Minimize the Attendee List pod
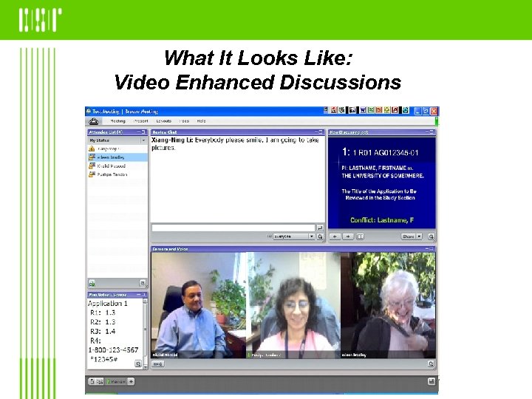Viewport: 532px width, 399px height. click(x=139, y=132)
